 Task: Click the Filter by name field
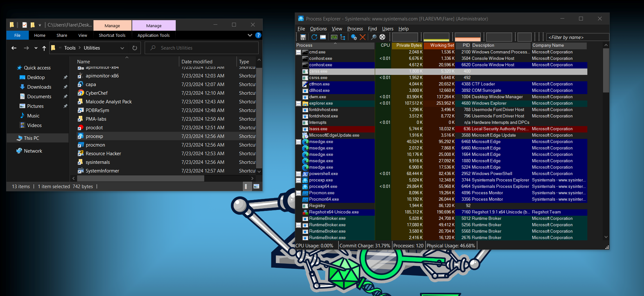578,37
